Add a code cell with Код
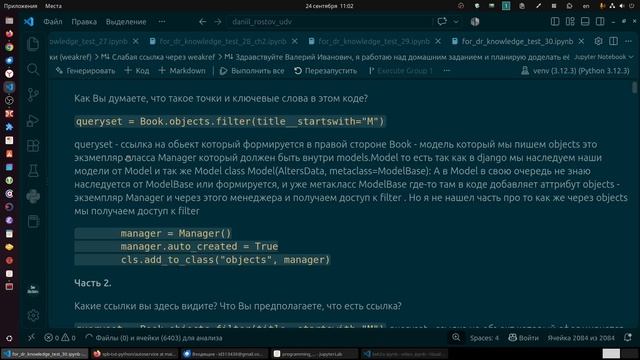The image size is (640, 360). tap(137, 71)
